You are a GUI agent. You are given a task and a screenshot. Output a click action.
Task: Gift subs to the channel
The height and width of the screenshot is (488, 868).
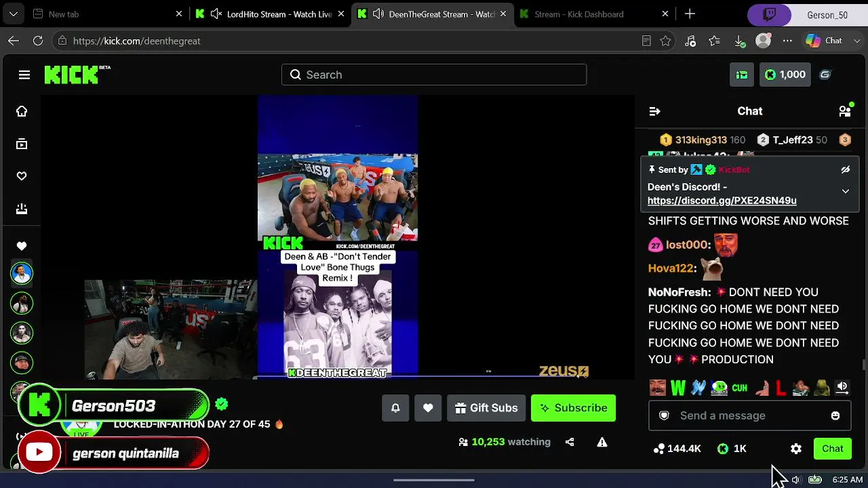click(486, 408)
